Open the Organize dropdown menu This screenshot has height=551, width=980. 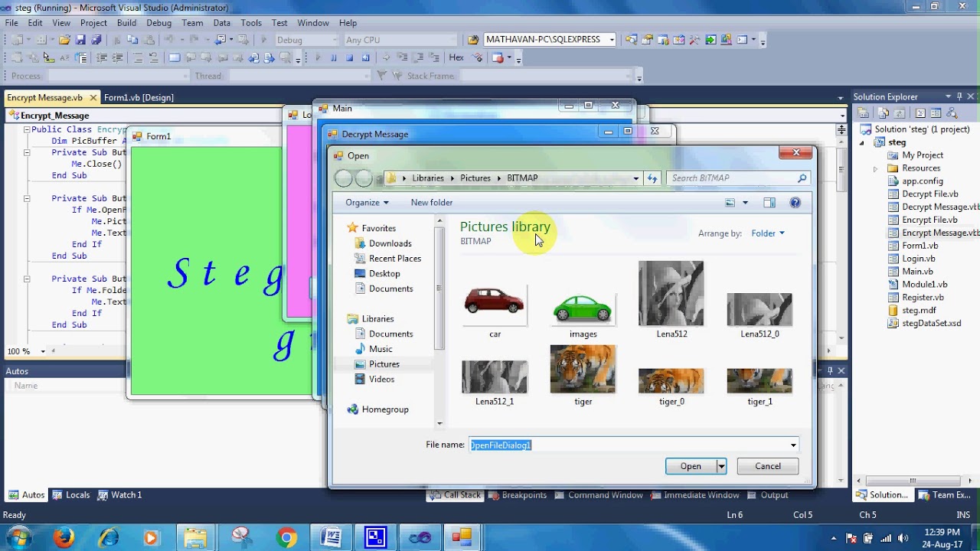click(x=367, y=203)
